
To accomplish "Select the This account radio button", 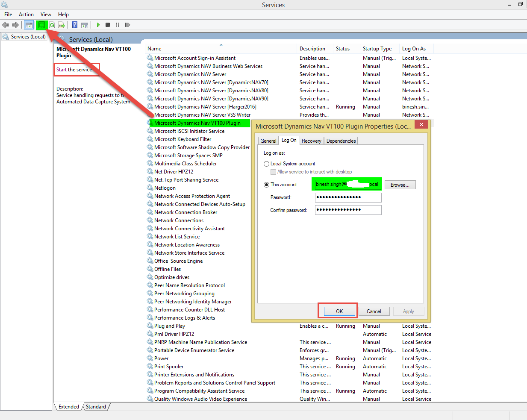I will (x=266, y=185).
